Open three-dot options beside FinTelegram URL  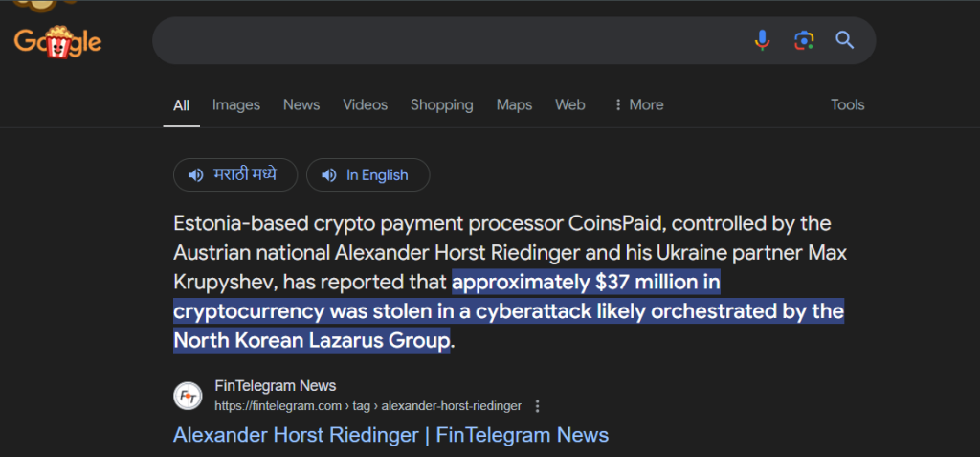click(x=538, y=406)
